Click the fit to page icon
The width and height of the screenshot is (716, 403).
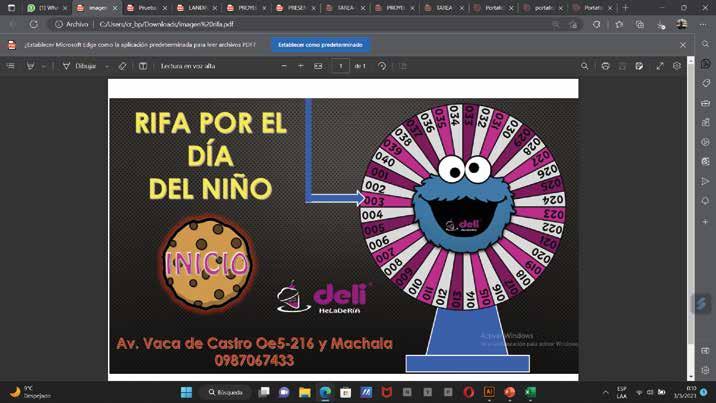coord(318,66)
